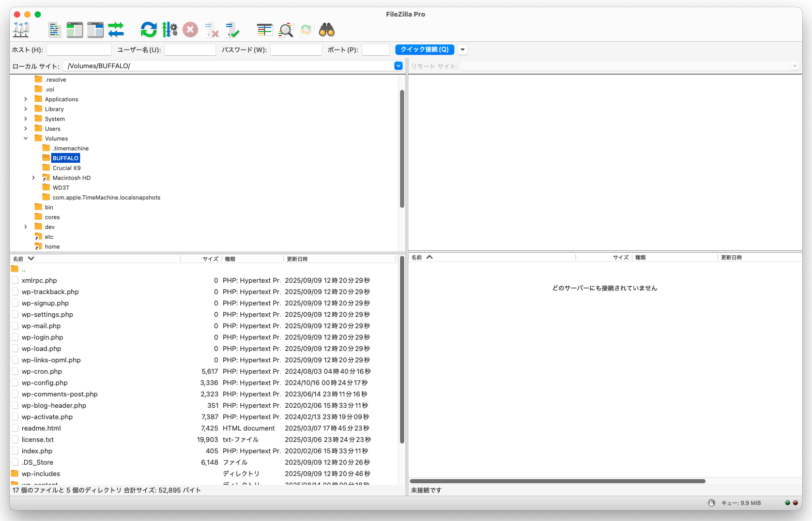Select the index.php file
The width and height of the screenshot is (812, 521).
click(x=37, y=451)
